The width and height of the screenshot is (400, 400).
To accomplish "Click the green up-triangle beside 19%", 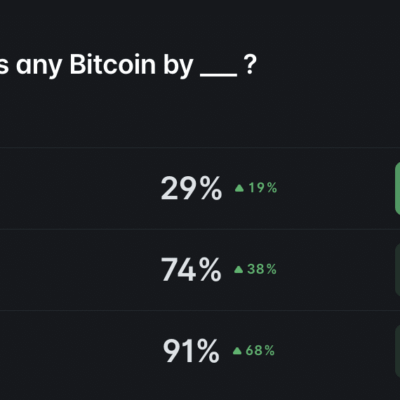I will pyautogui.click(x=239, y=188).
